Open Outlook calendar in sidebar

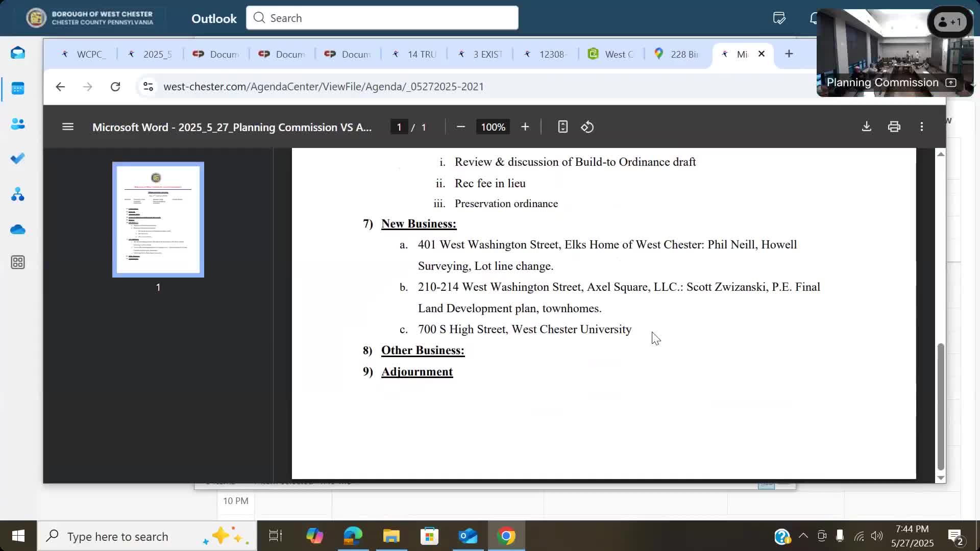[x=18, y=89]
